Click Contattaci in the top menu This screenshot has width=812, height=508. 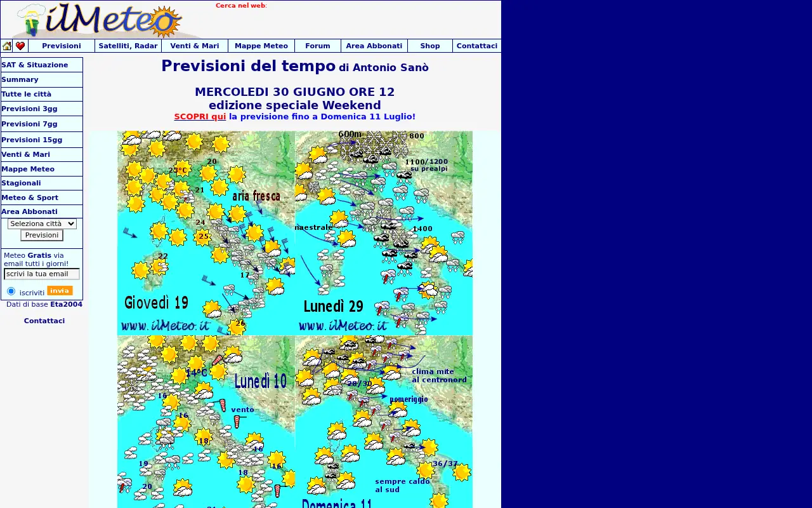(x=477, y=46)
